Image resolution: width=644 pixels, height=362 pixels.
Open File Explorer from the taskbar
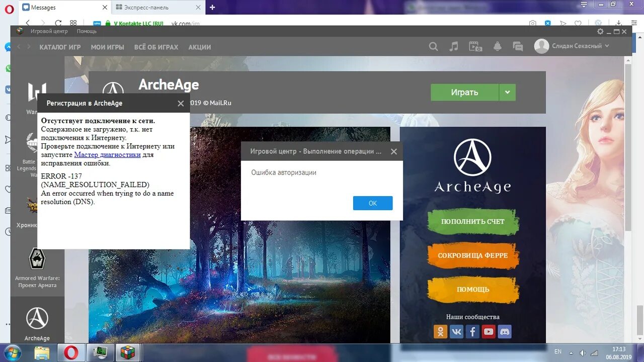(x=42, y=353)
